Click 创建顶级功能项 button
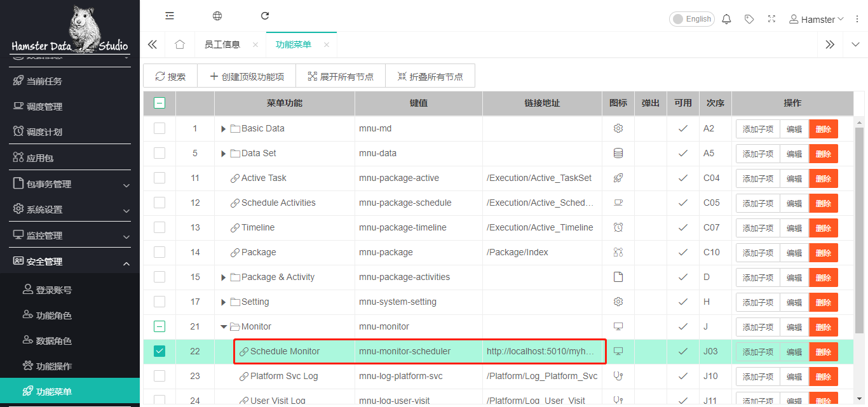Viewport: 868px width, 407px height. pos(247,77)
